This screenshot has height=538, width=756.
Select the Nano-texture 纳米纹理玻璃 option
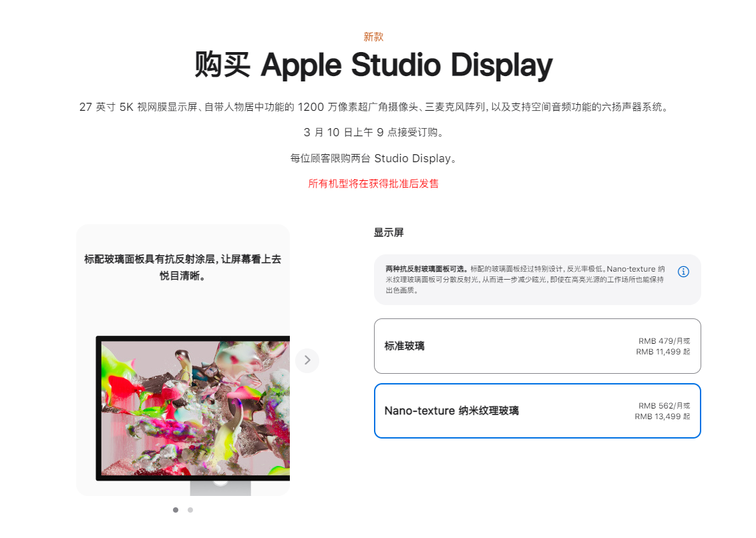[537, 411]
